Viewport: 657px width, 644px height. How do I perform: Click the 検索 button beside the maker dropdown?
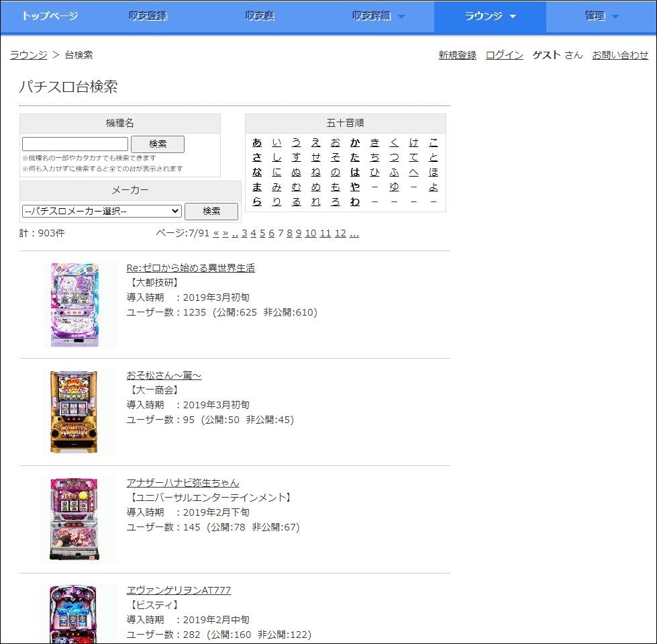[x=211, y=211]
